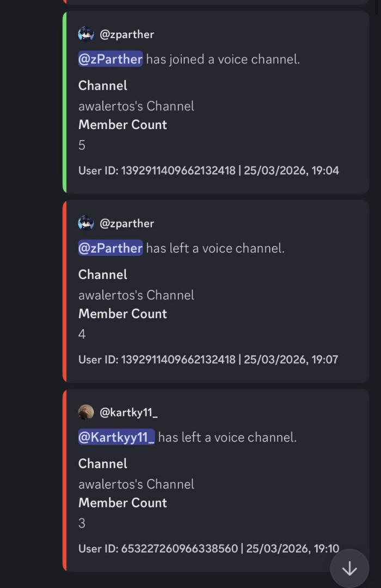Click @zParther mention in the left message

pos(110,248)
